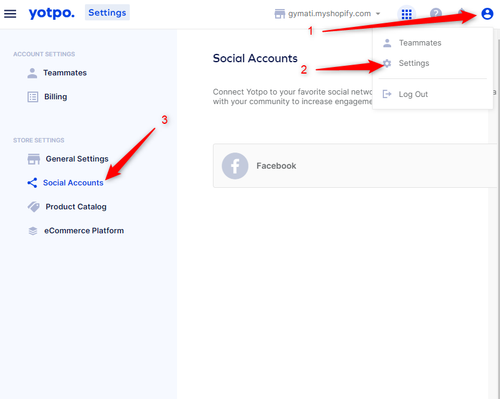Click the Teammates person icon in sidebar
The image size is (500, 399).
pos(32,73)
